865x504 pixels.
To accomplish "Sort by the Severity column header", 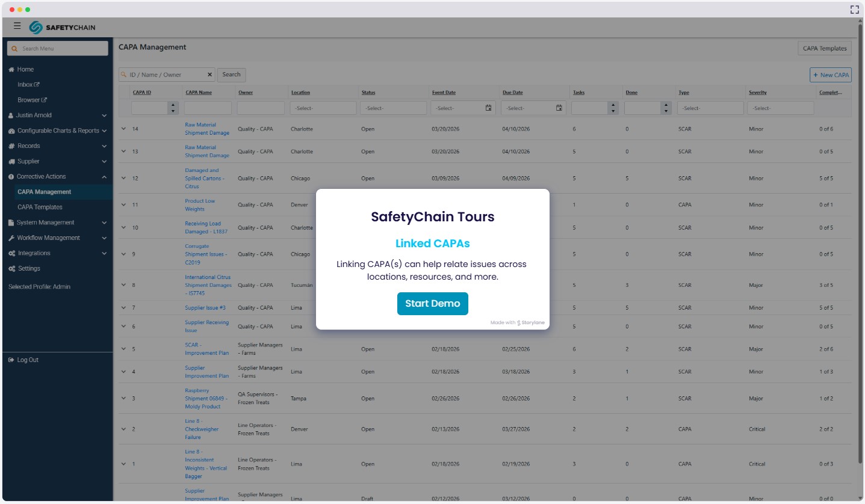I will (x=758, y=93).
